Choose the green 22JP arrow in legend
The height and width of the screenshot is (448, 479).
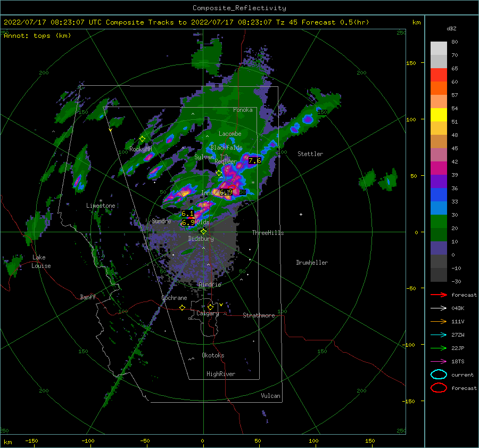click(439, 348)
